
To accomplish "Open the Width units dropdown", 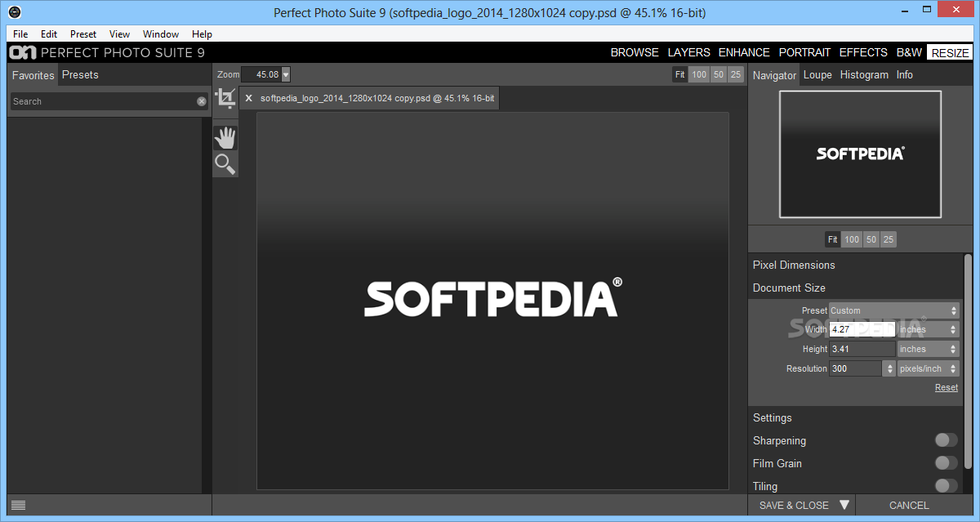I will point(929,329).
